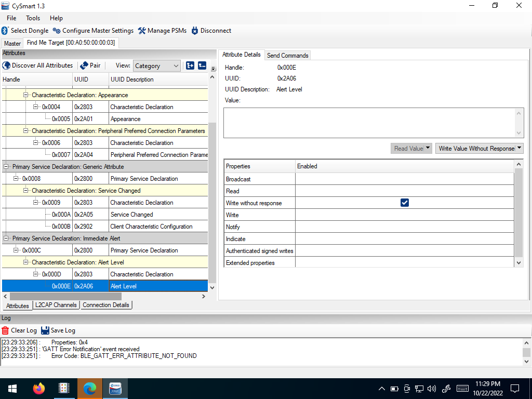Select the Find Me Target device tab
The image size is (532, 399).
pos(71,43)
